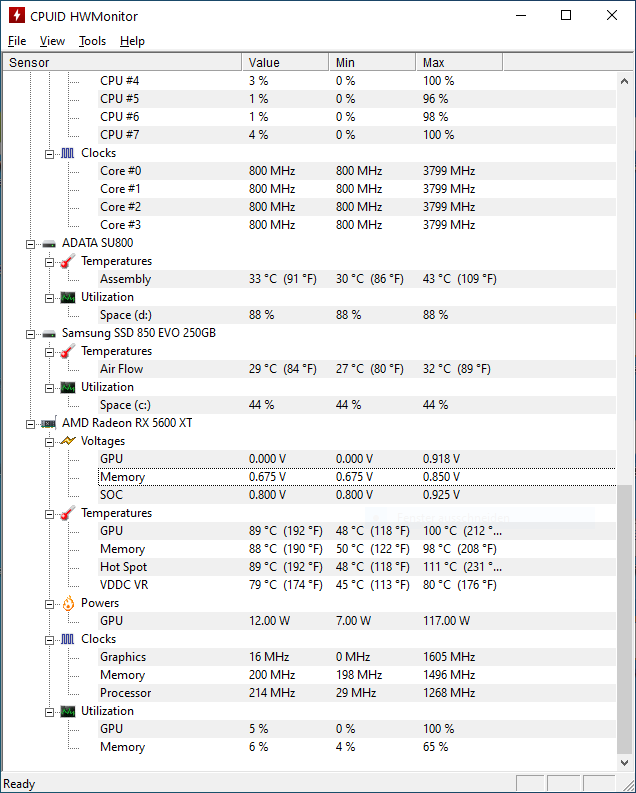Collapse the AMD Radeon RX 5600 XT node
The image size is (636, 793).
(x=30, y=424)
